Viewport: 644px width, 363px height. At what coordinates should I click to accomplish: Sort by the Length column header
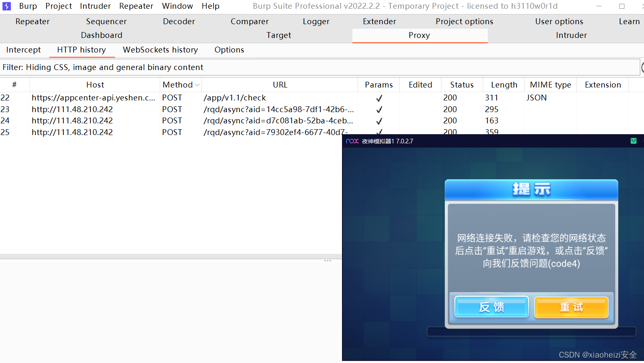pyautogui.click(x=504, y=85)
